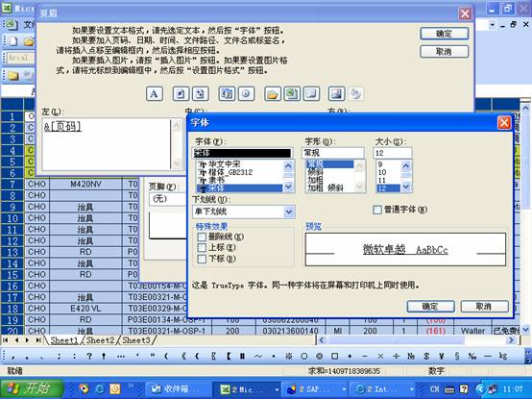Select 隶书 in font list
This screenshot has height=399, width=532.
click(x=240, y=180)
